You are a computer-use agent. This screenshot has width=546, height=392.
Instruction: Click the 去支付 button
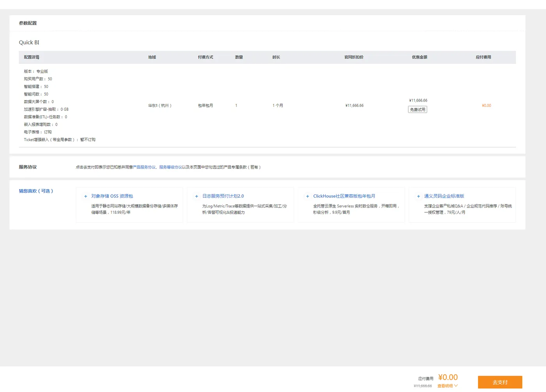(500, 382)
